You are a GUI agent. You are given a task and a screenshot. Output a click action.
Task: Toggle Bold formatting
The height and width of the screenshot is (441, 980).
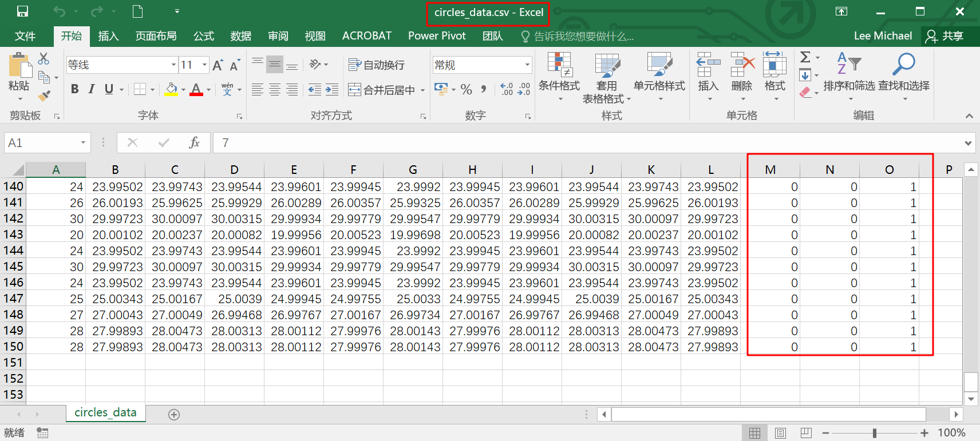click(74, 89)
